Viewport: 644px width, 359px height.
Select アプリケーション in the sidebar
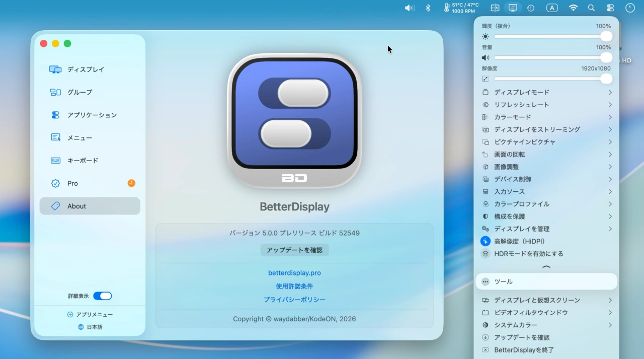point(90,115)
